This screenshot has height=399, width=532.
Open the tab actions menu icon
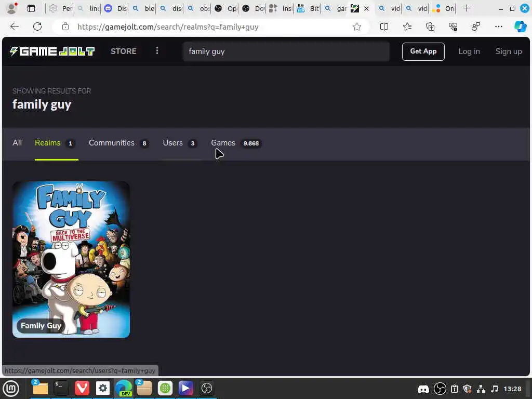(31, 8)
